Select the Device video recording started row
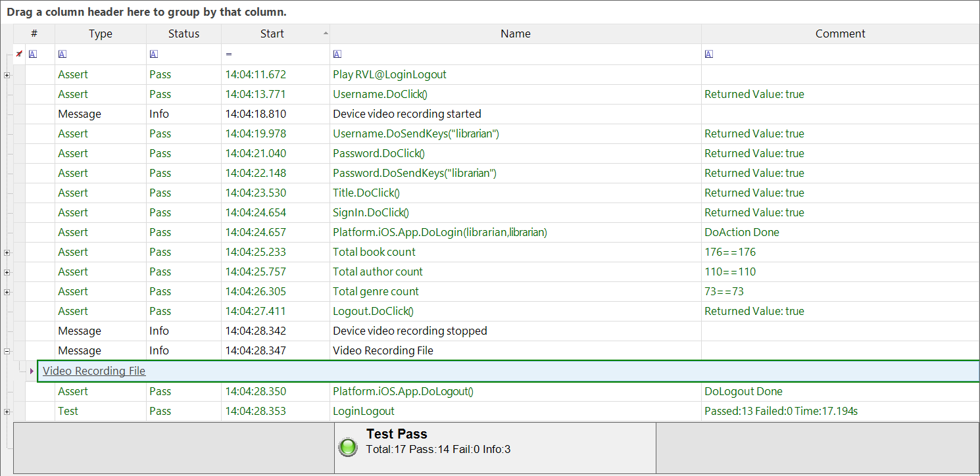The image size is (980, 476). [x=406, y=114]
